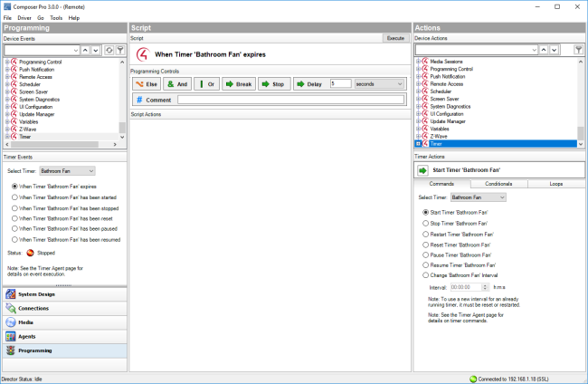This screenshot has height=384, width=588.
Task: Expand the Remote Access node in Device Events
Action: click(x=7, y=77)
